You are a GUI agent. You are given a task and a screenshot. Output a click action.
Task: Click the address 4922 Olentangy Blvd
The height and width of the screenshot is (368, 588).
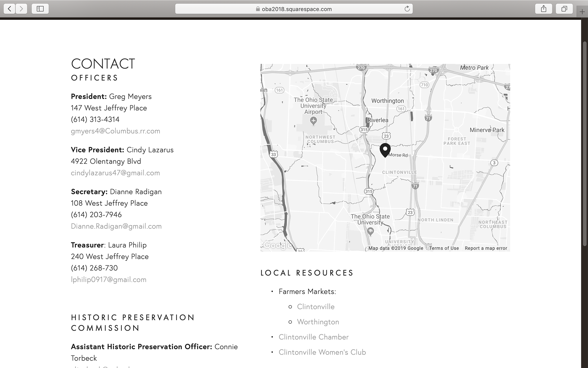[106, 161]
